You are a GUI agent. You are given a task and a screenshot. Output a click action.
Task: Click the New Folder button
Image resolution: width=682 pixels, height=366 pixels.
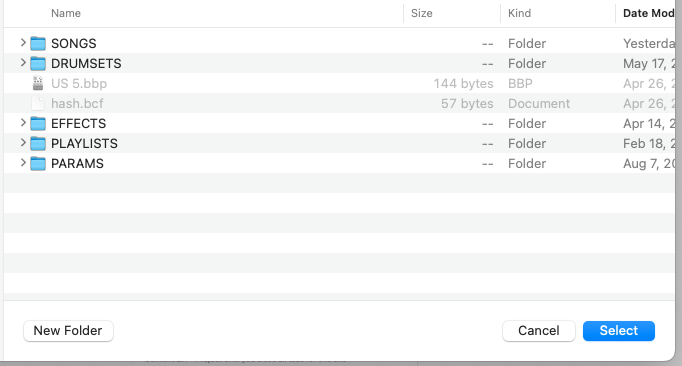click(68, 331)
